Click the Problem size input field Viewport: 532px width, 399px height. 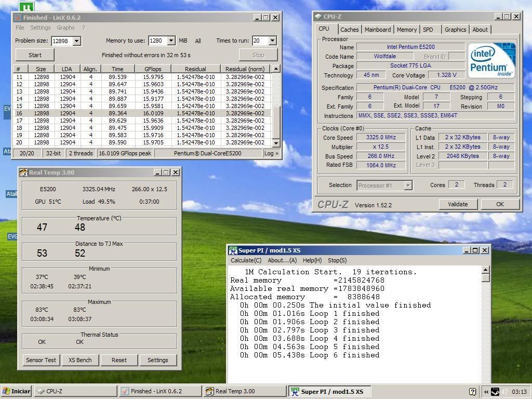(62, 41)
